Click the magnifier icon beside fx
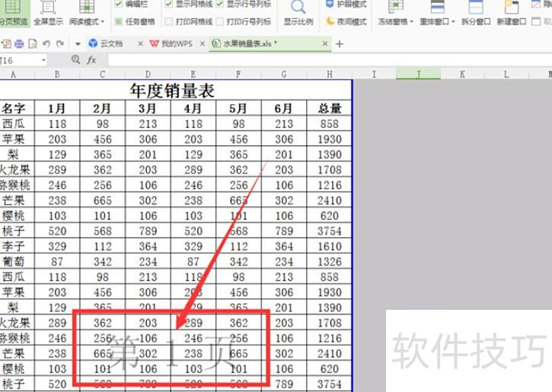 point(75,59)
